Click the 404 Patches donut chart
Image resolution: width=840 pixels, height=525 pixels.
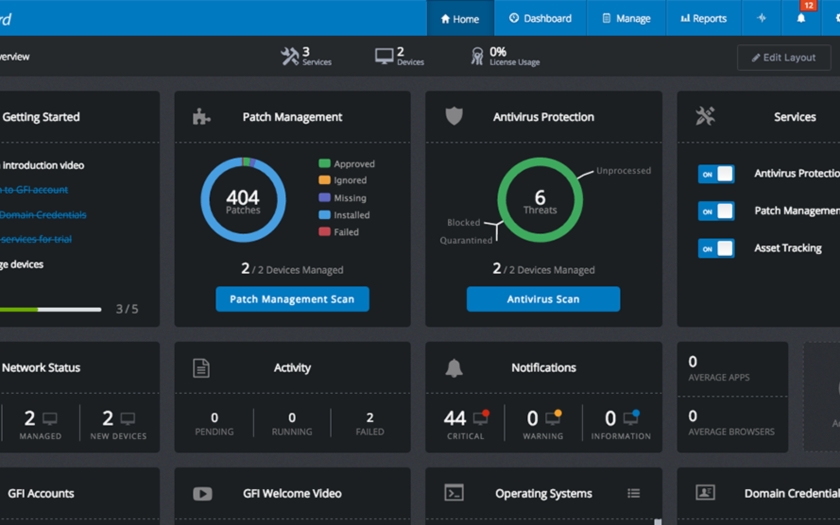(x=243, y=200)
